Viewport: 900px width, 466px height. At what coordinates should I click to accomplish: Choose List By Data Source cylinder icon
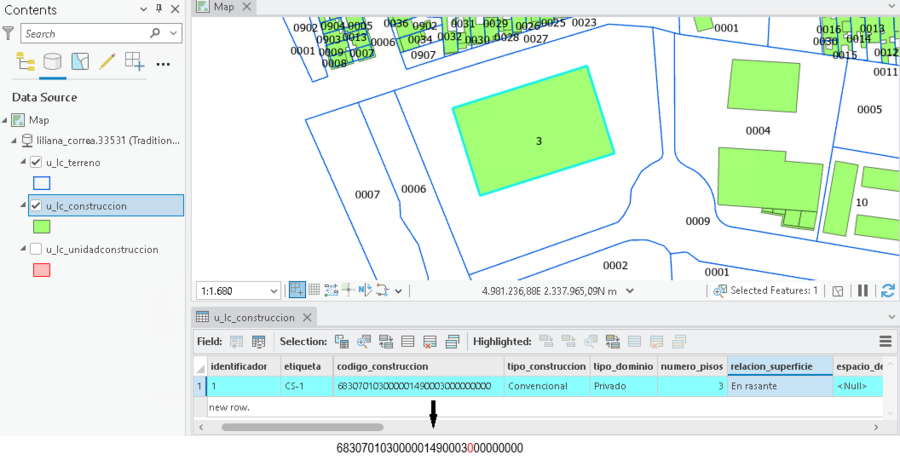52,61
